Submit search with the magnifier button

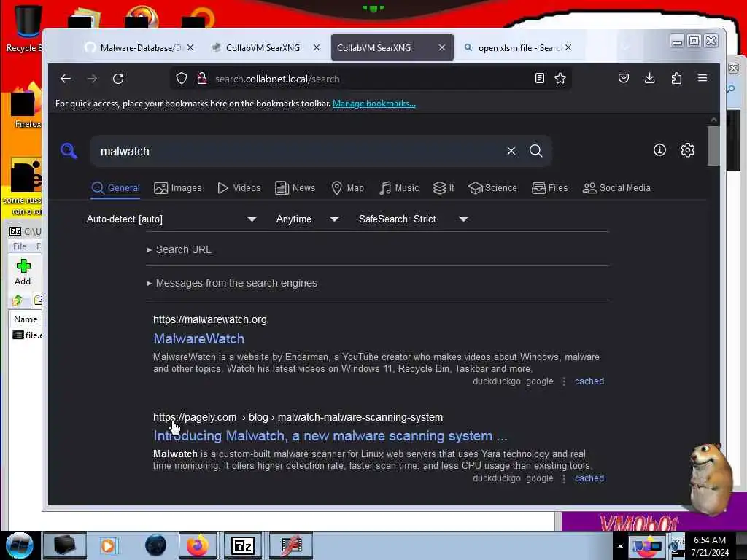[x=536, y=151]
